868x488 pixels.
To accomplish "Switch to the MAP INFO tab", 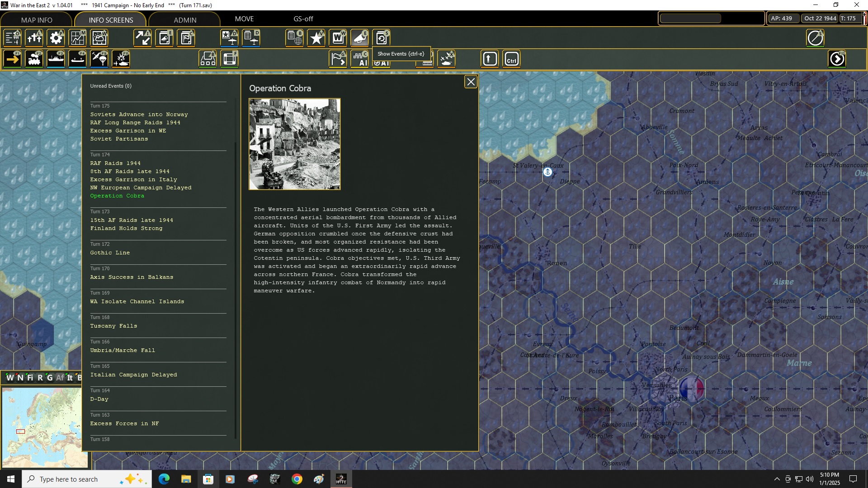I will click(37, 20).
